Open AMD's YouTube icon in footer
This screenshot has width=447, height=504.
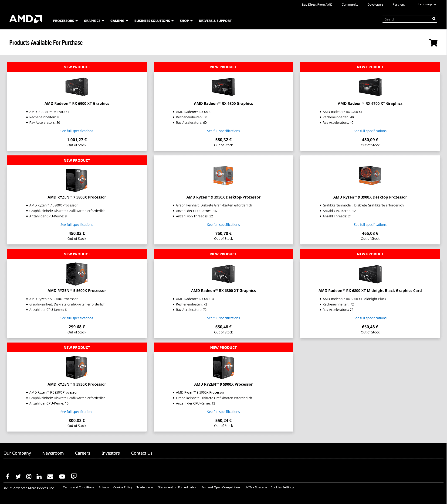click(x=62, y=477)
